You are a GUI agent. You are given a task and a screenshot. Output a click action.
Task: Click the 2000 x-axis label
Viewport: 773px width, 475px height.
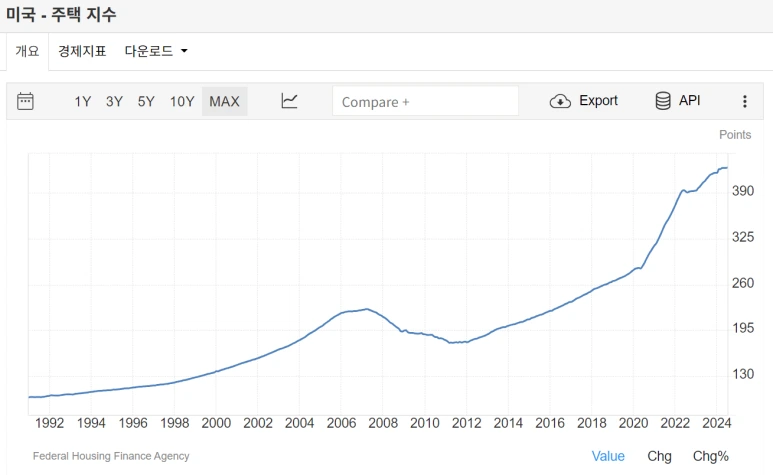click(216, 423)
